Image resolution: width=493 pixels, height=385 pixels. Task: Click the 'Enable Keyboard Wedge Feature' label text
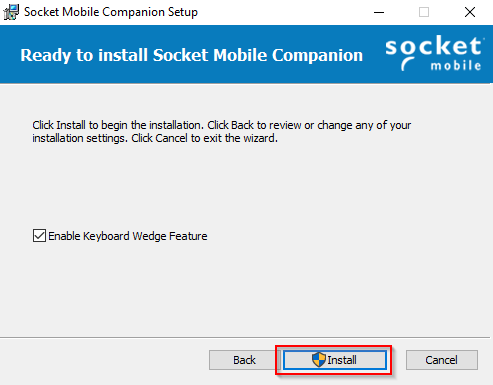pyautogui.click(x=128, y=236)
